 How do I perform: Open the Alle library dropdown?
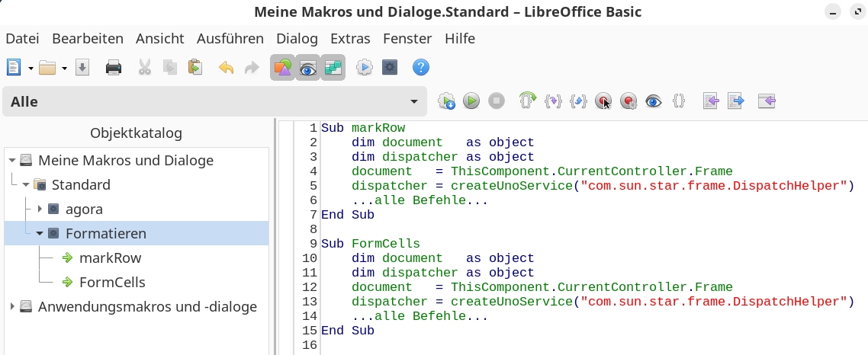point(215,102)
